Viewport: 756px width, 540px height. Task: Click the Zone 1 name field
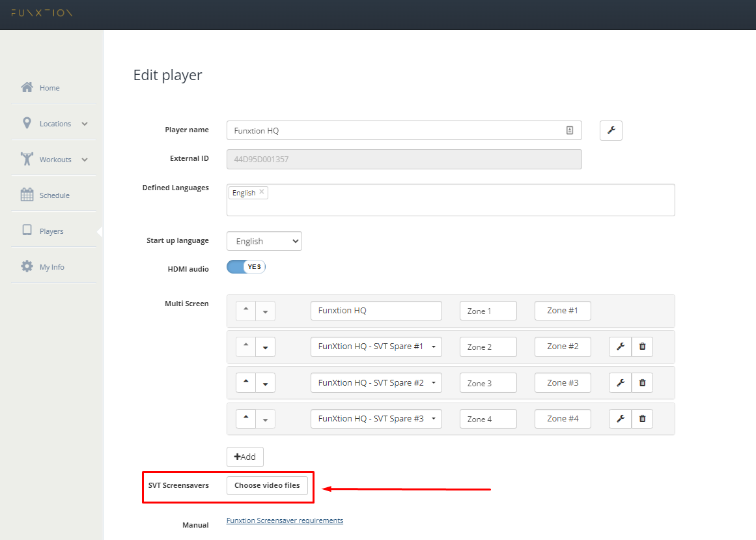[488, 311]
